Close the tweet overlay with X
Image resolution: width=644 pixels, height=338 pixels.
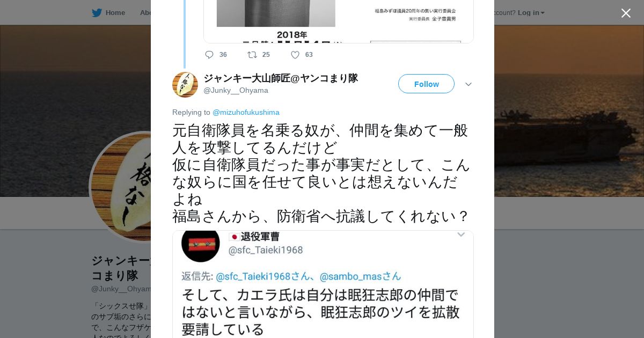(626, 13)
